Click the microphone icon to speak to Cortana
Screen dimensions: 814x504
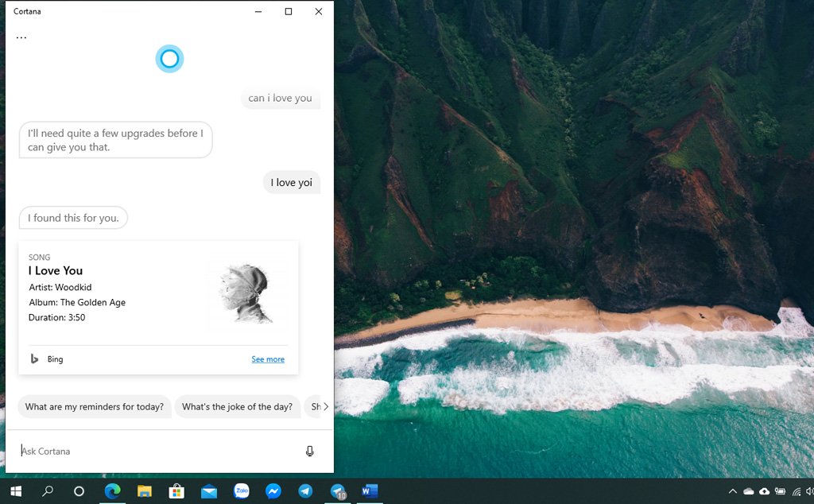click(x=309, y=451)
